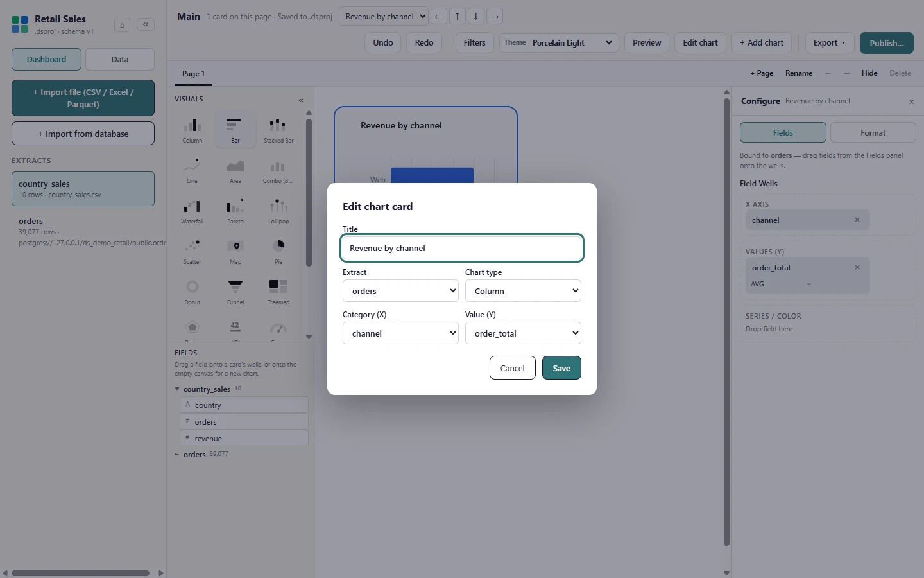Click Save in the Edit chart card dialog
Viewport: 924px width, 578px height.
point(561,368)
